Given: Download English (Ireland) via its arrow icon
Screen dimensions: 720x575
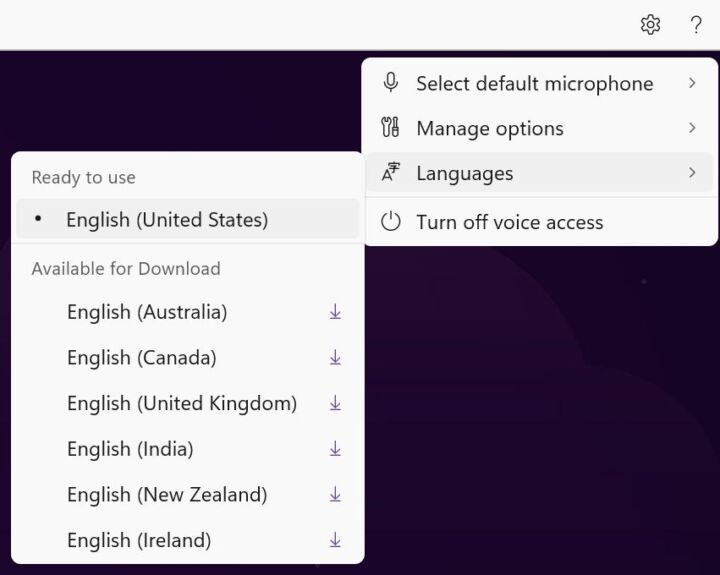Looking at the screenshot, I should click(335, 540).
